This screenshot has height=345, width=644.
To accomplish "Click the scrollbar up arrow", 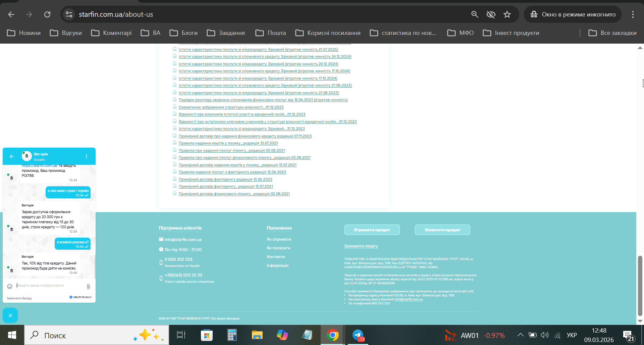I will pyautogui.click(x=640, y=48).
